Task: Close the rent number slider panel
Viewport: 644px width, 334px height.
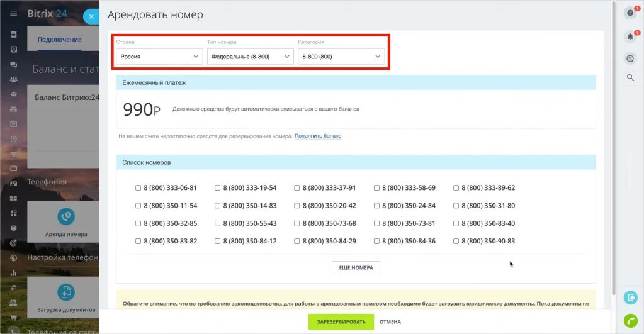Action: click(x=91, y=17)
